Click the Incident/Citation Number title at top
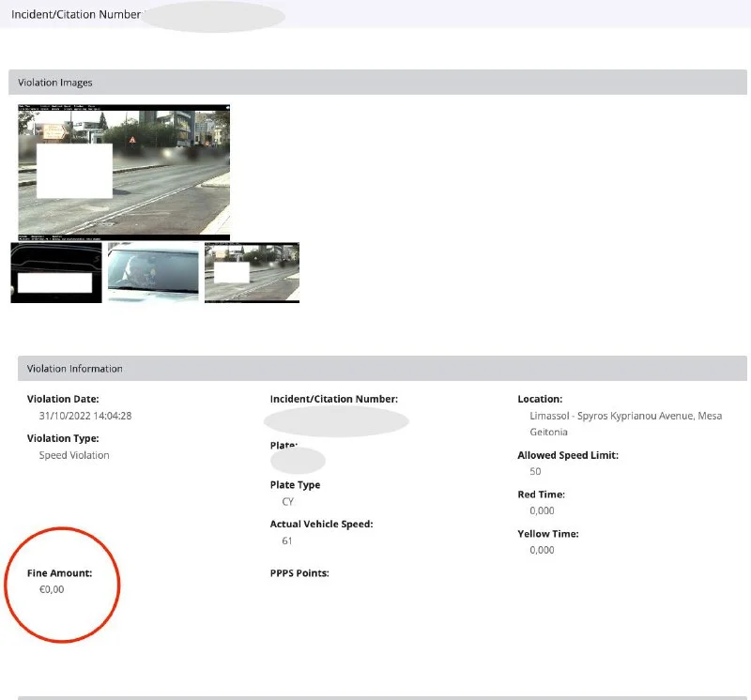This screenshot has height=700, width=751. pyautogui.click(x=75, y=16)
